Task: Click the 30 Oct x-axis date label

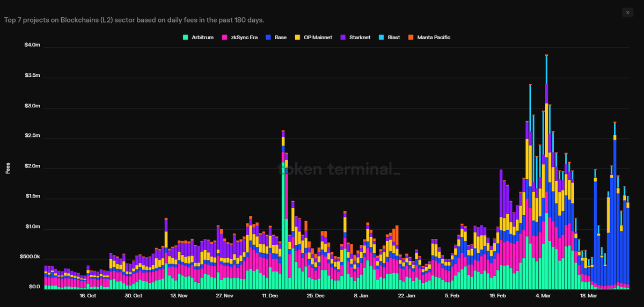Action: point(134,296)
